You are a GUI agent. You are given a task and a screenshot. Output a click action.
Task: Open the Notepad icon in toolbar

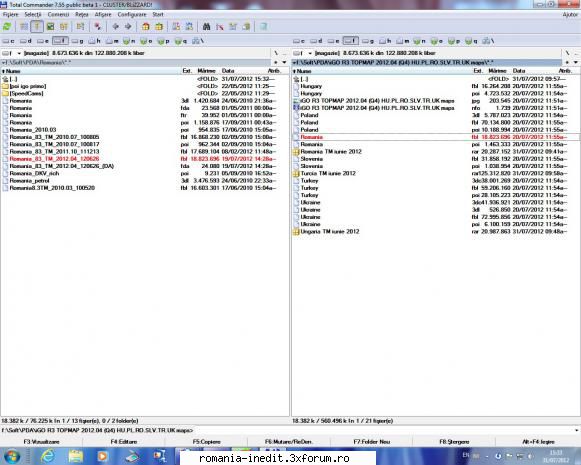(263, 27)
